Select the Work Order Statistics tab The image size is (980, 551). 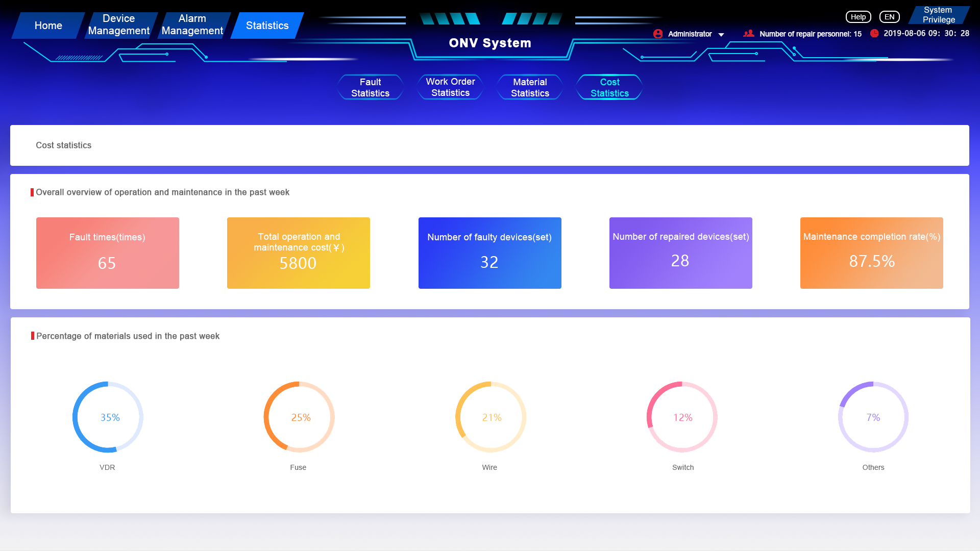click(x=450, y=87)
